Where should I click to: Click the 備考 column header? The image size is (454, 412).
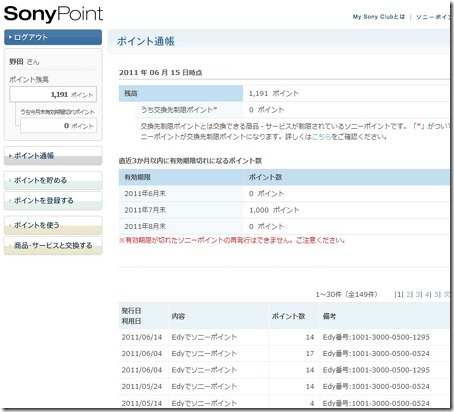384,316
